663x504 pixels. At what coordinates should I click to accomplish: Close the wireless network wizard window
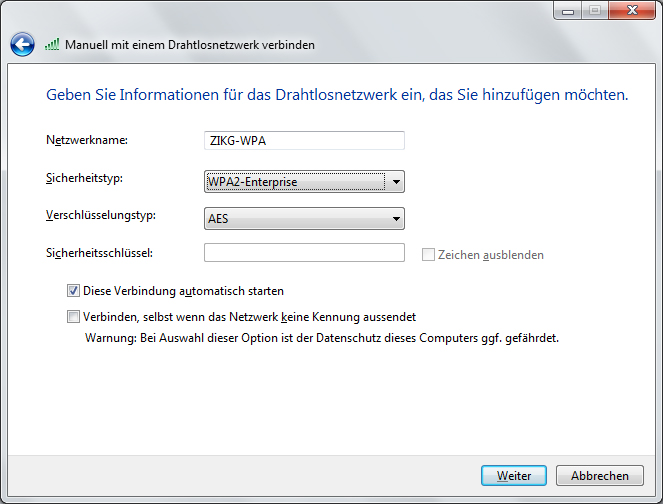(x=632, y=11)
